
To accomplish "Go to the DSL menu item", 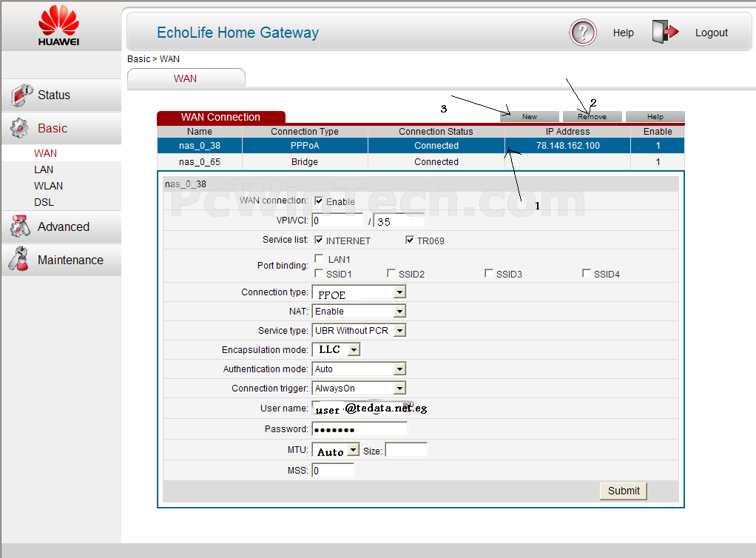I will pyautogui.click(x=44, y=202).
